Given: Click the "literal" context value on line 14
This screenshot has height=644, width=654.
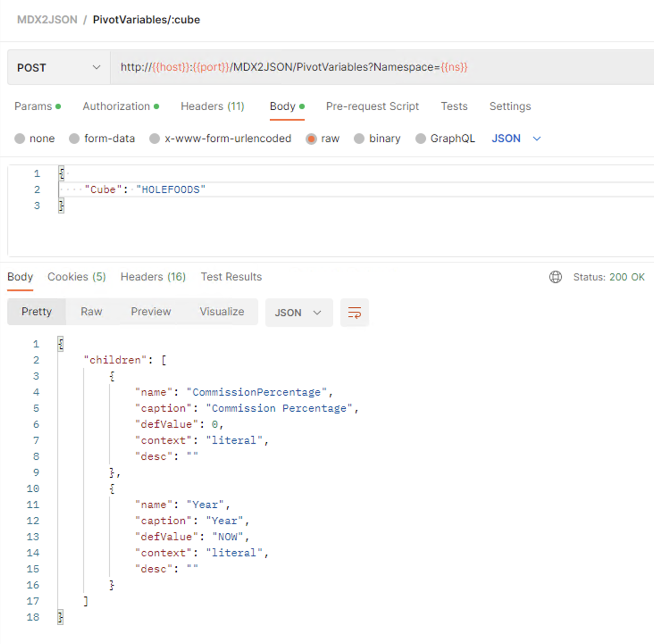Looking at the screenshot, I should point(234,553).
